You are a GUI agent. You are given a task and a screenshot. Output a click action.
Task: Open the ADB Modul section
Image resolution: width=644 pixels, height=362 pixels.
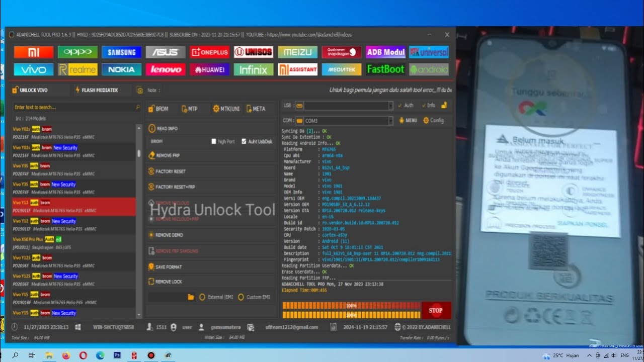(x=385, y=52)
